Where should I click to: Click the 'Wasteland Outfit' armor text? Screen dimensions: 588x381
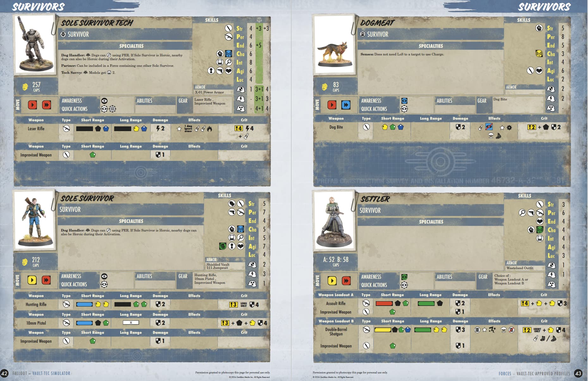point(520,268)
